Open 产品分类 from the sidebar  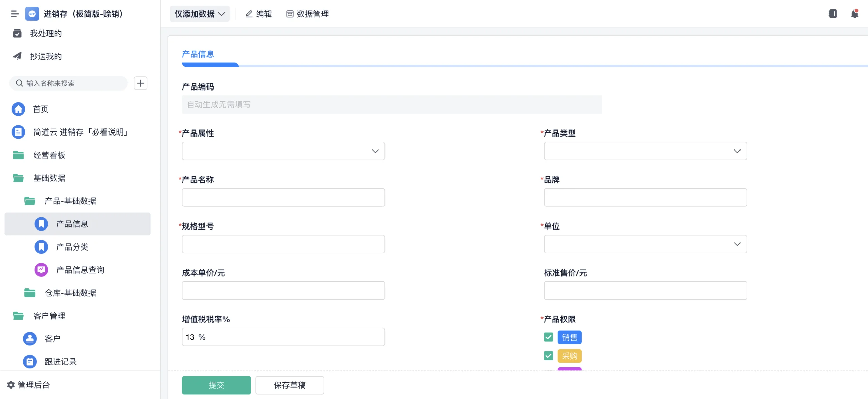coord(72,247)
